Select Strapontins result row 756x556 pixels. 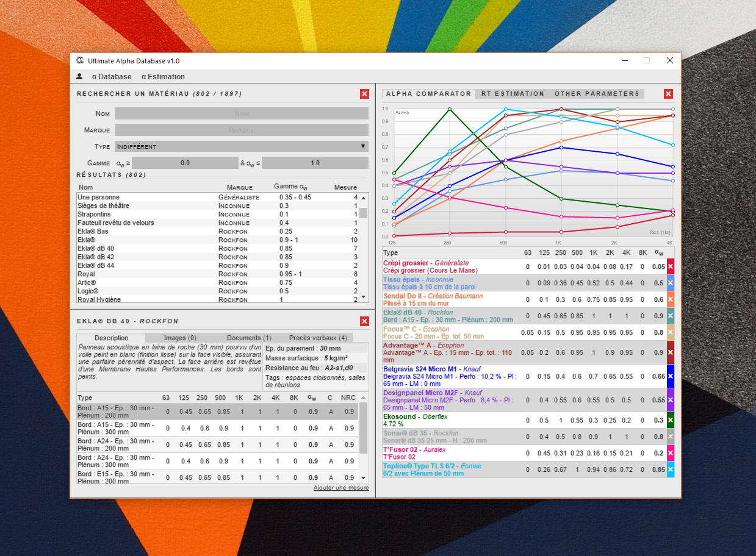pos(218,215)
